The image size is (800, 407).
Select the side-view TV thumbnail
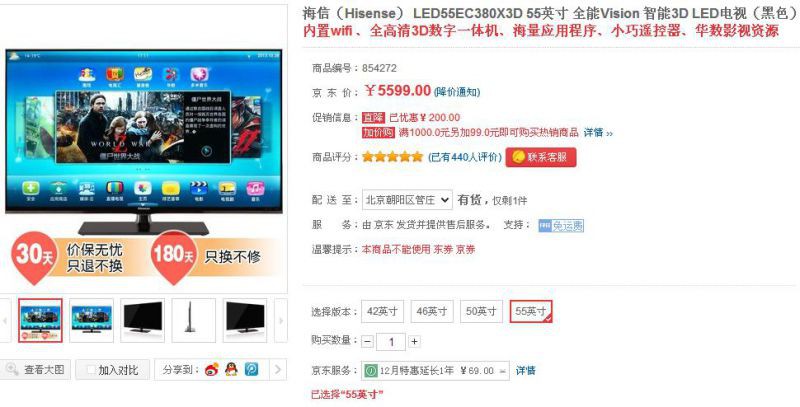click(x=194, y=321)
